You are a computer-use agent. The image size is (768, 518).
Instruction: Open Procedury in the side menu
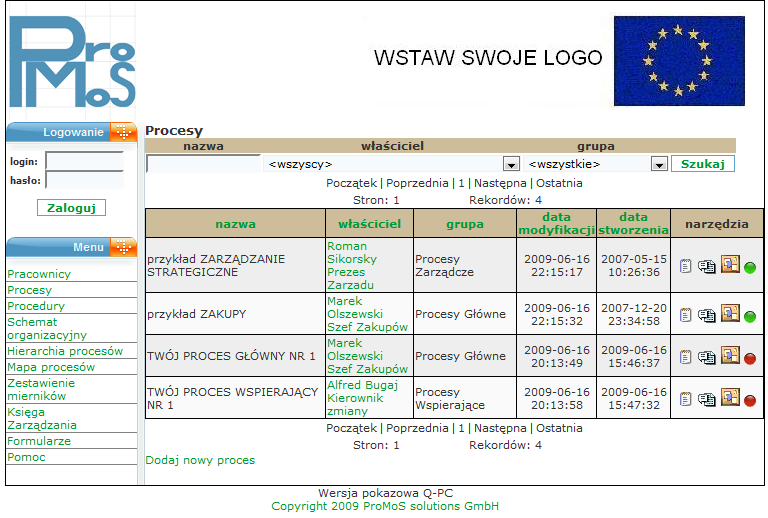tap(36, 306)
